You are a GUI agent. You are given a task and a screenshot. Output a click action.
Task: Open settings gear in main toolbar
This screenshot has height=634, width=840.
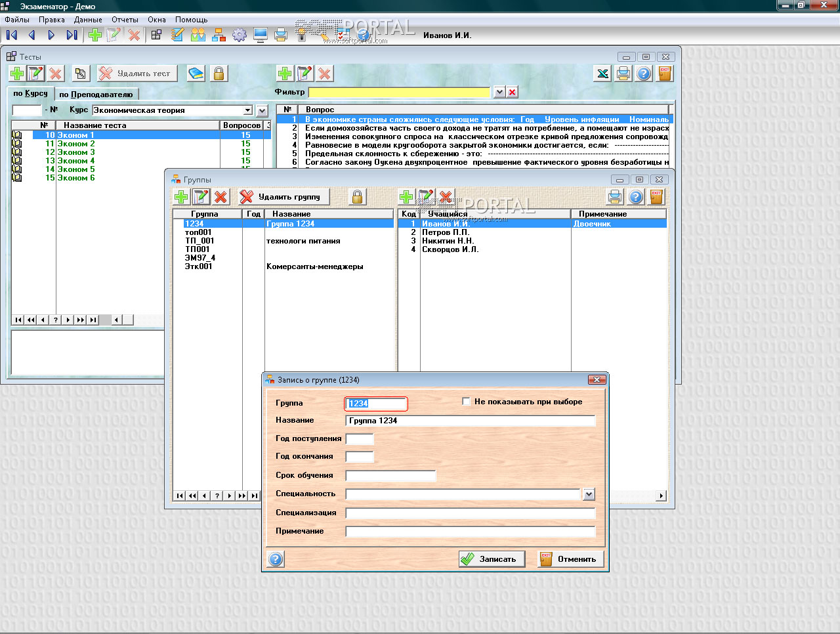pyautogui.click(x=240, y=35)
